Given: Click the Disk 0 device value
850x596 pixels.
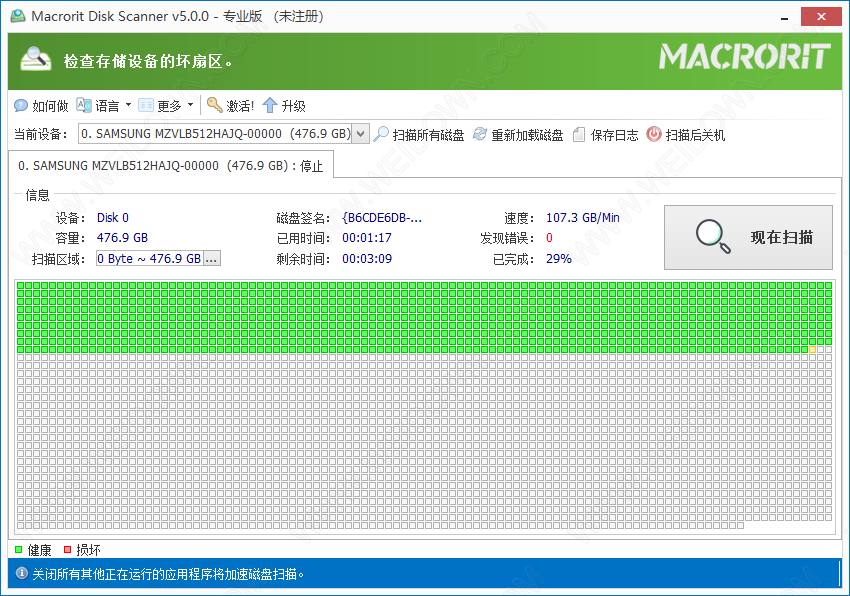Looking at the screenshot, I should tap(113, 217).
